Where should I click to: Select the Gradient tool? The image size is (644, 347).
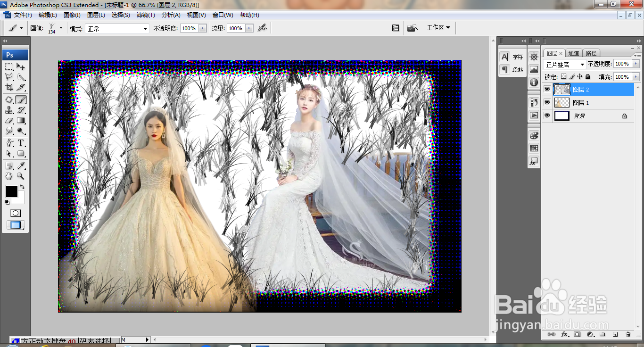(x=21, y=121)
